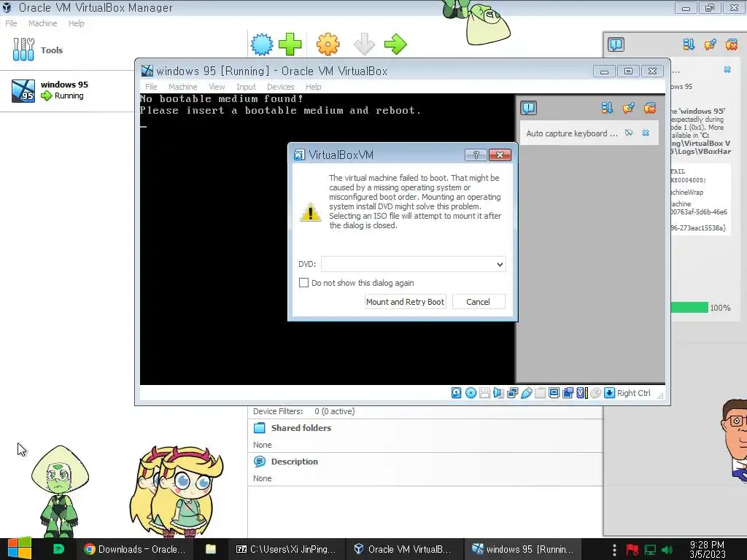Click Cancel in the VirtualBoxVM dialog
The height and width of the screenshot is (560, 747).
[479, 301]
